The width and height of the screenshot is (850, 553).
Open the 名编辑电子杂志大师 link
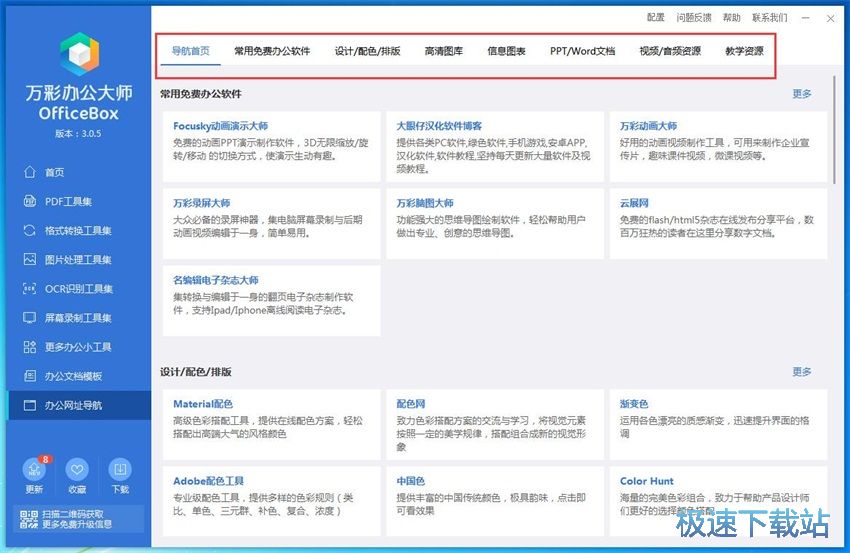216,280
